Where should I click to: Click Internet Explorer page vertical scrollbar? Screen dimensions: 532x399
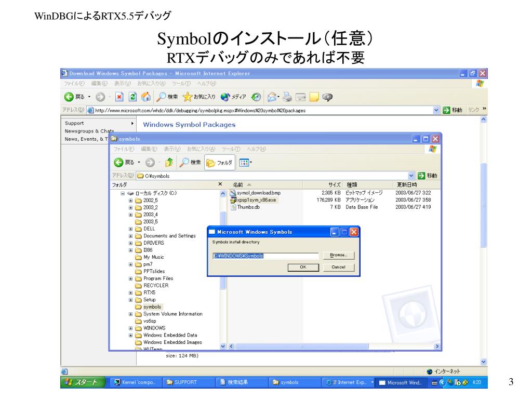[484, 205]
